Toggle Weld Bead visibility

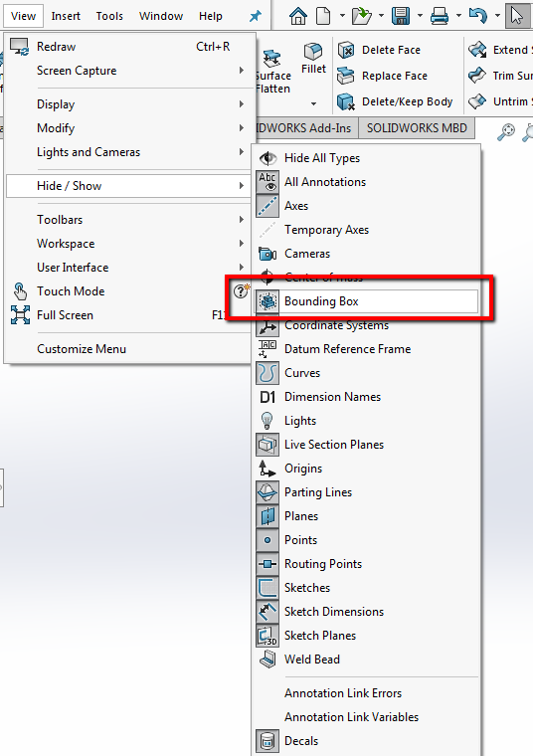coord(367,660)
